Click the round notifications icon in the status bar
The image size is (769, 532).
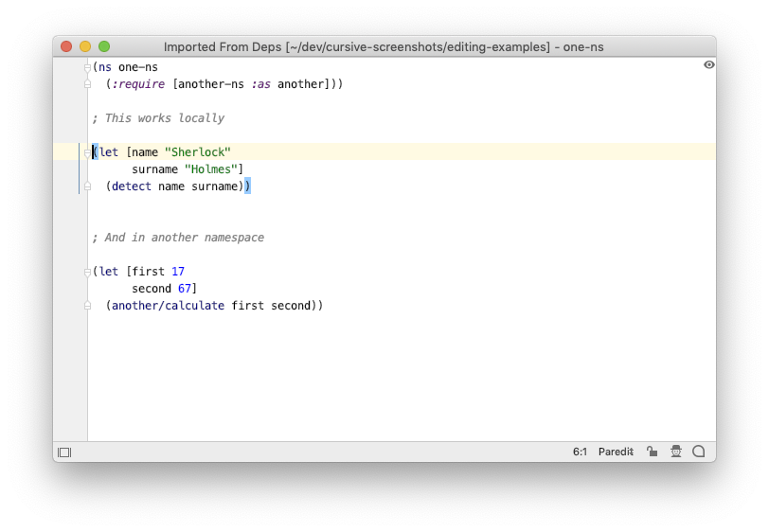(x=698, y=452)
